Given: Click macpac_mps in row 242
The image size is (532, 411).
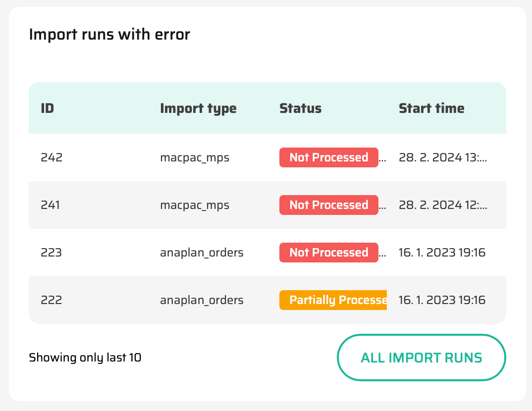Looking at the screenshot, I should 195,157.
